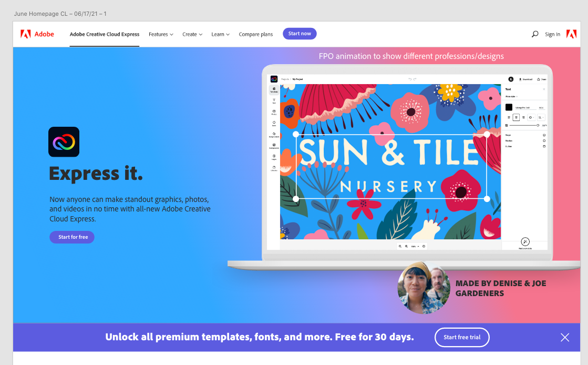Select the Text tool in mockup sidebar
The image size is (588, 365).
pyautogui.click(x=274, y=101)
